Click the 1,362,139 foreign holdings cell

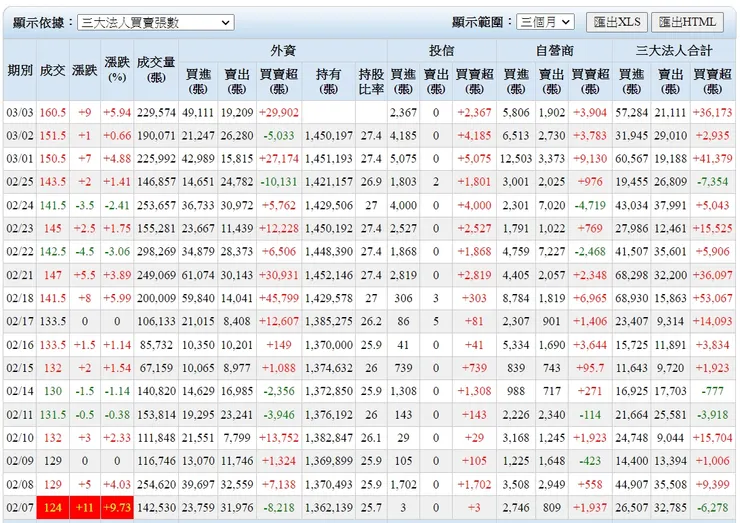click(328, 507)
